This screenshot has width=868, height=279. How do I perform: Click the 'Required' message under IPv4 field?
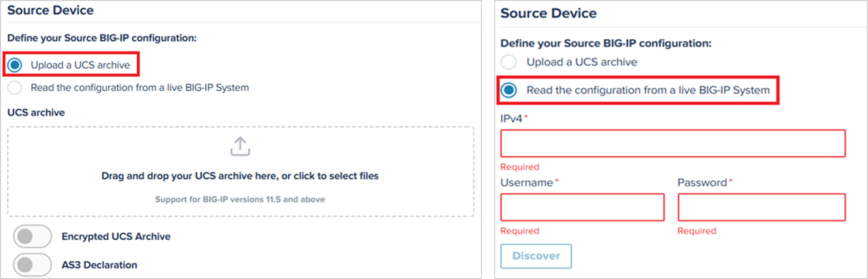[x=520, y=167]
